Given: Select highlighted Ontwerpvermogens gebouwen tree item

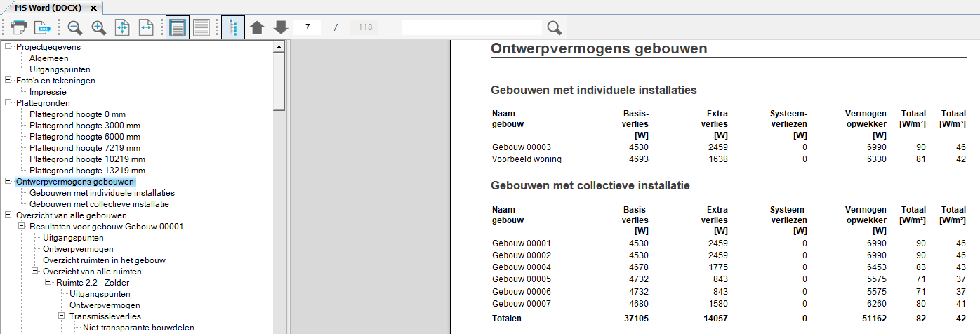Looking at the screenshot, I should click(x=75, y=182).
